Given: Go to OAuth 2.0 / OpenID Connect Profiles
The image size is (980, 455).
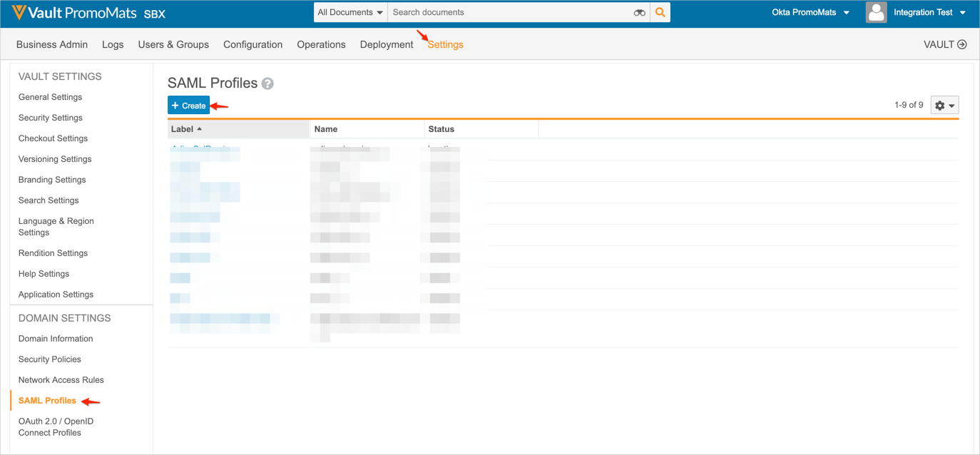Looking at the screenshot, I should [x=56, y=427].
